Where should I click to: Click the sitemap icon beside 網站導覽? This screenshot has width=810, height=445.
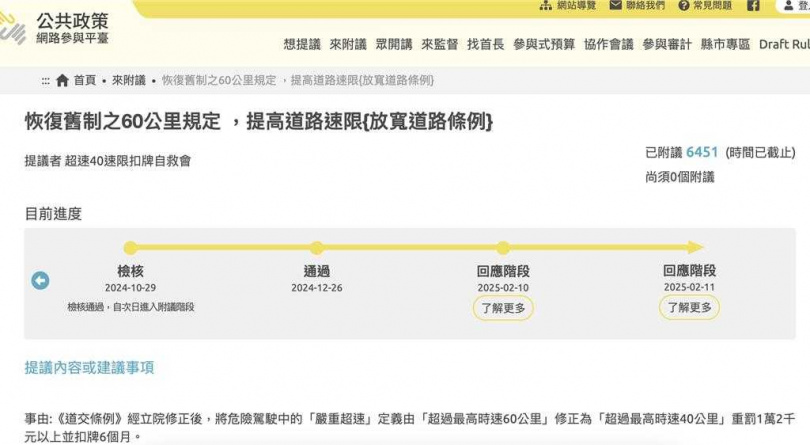546,6
